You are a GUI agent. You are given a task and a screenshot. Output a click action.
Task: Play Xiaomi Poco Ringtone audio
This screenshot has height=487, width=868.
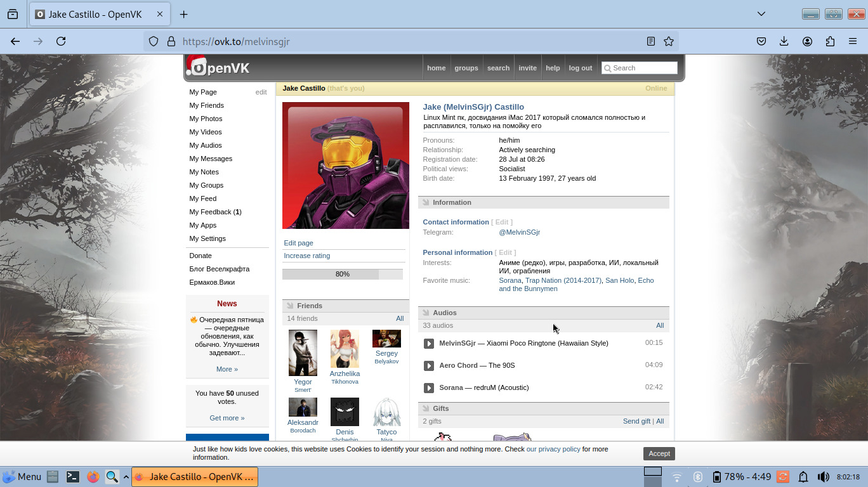(429, 344)
